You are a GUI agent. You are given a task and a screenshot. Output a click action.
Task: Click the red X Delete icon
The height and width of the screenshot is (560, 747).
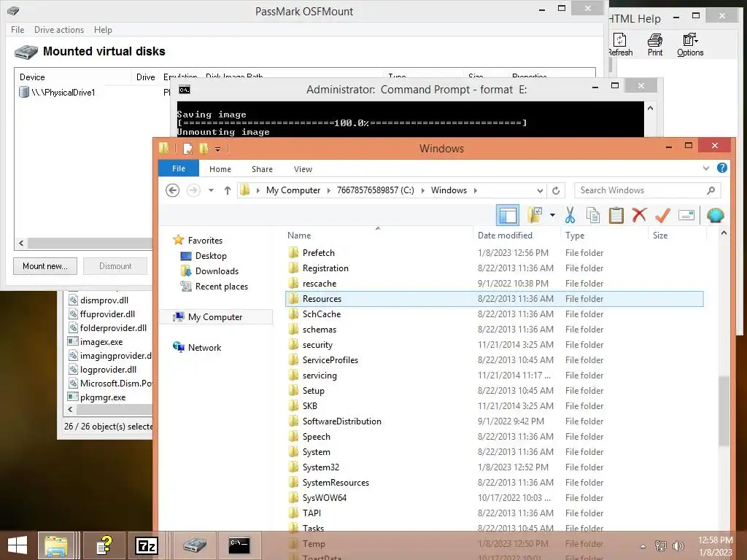tap(639, 215)
